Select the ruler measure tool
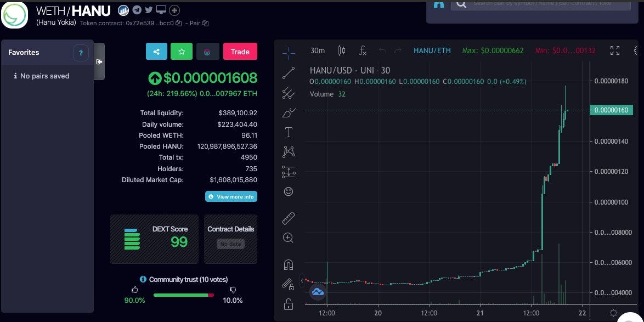The width and height of the screenshot is (644, 322). [289, 218]
